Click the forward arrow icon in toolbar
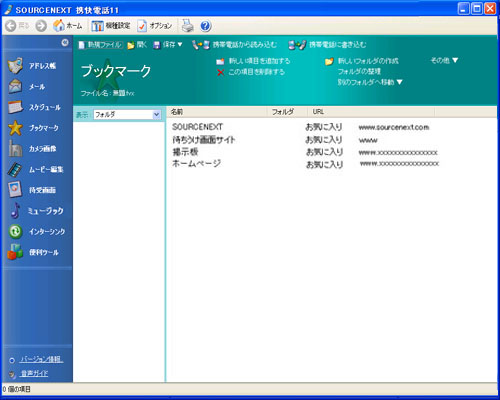 click(x=41, y=26)
